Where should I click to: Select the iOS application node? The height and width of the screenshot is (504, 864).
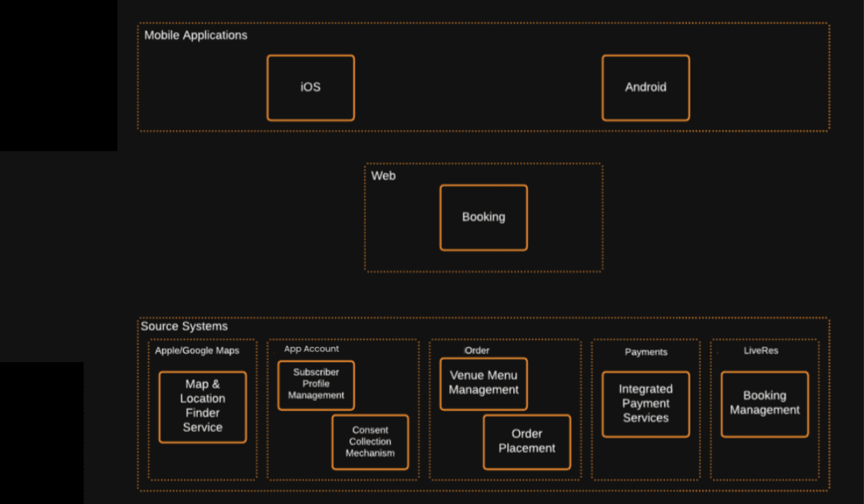click(x=310, y=86)
